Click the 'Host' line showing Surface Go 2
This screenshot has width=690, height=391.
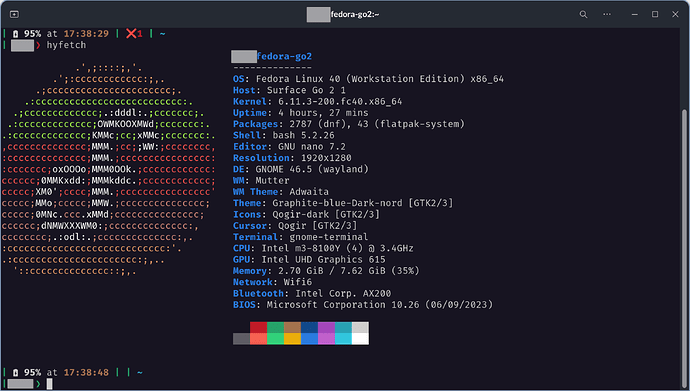coord(289,90)
